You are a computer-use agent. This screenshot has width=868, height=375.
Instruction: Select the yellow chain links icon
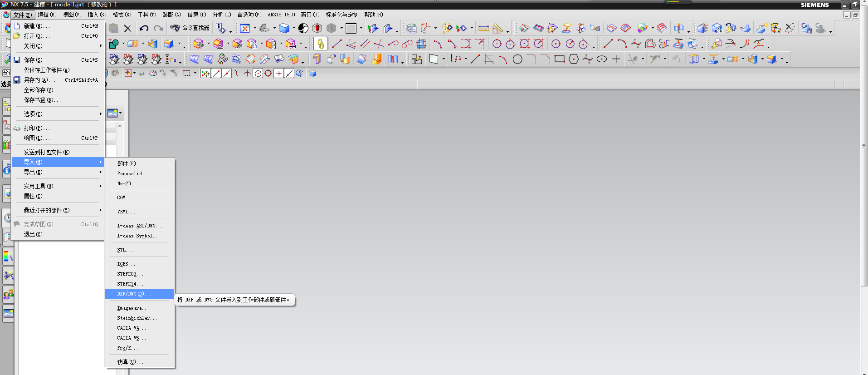point(320,44)
